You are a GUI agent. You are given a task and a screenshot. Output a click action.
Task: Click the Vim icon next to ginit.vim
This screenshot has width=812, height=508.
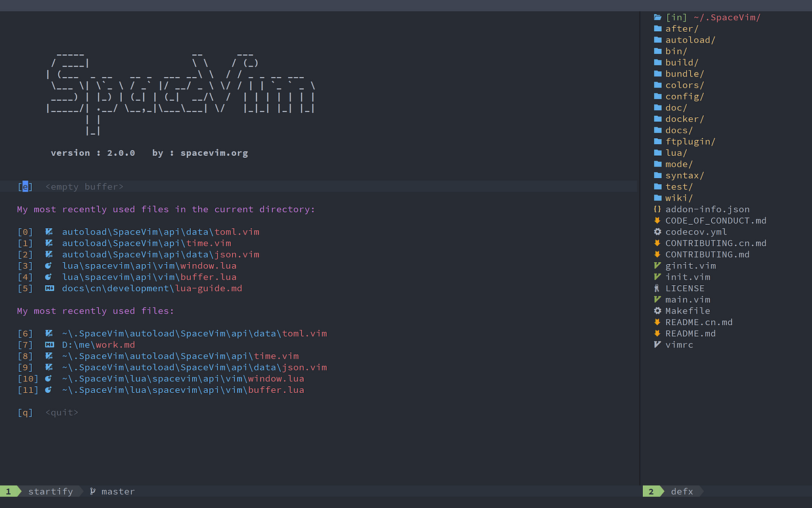tap(657, 266)
